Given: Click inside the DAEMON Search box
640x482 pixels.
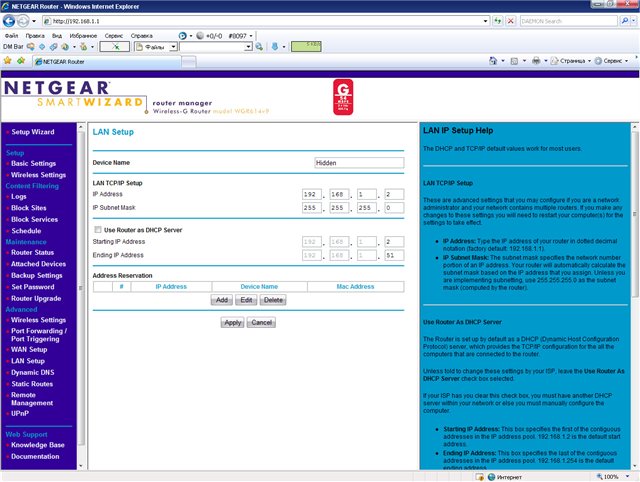Looking at the screenshot, I should 568,21.
